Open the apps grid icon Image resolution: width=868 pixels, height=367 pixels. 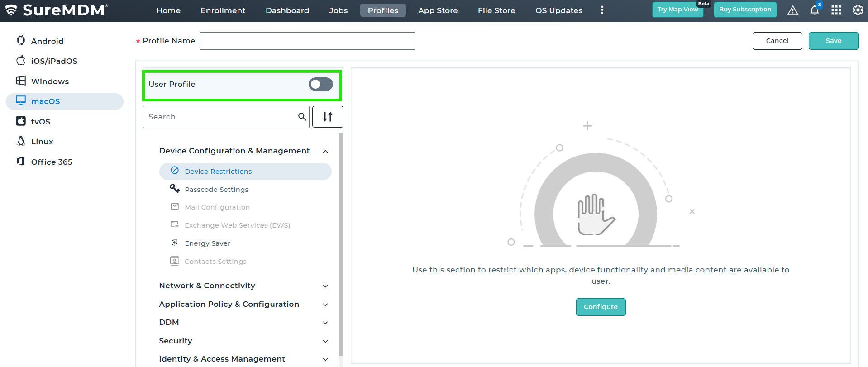coord(836,10)
